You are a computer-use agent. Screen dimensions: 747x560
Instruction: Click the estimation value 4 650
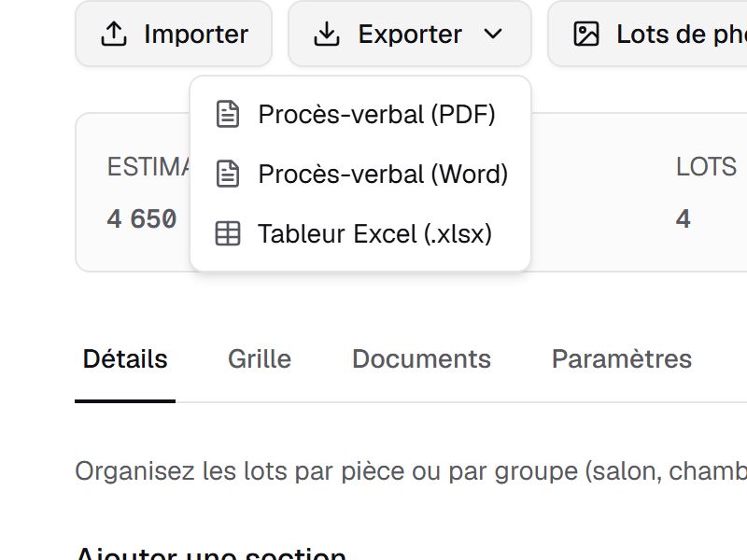(142, 219)
